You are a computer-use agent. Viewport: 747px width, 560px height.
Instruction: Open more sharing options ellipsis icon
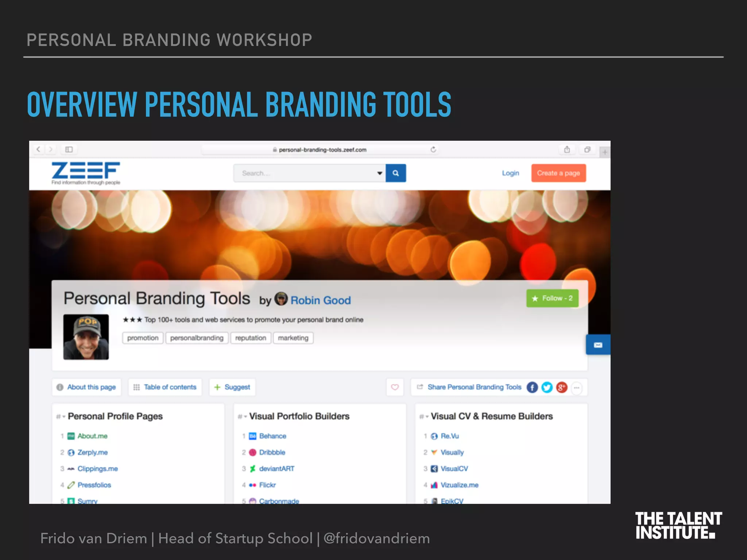tap(577, 388)
